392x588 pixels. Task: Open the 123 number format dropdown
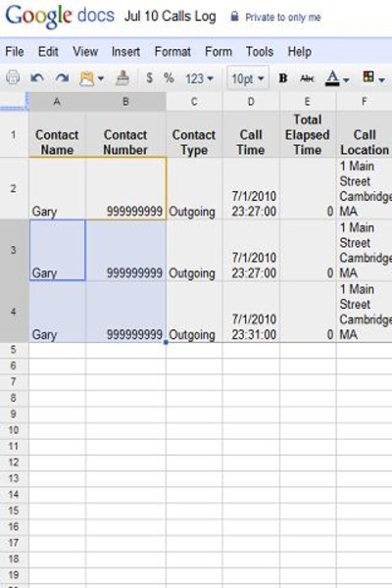coord(199,78)
